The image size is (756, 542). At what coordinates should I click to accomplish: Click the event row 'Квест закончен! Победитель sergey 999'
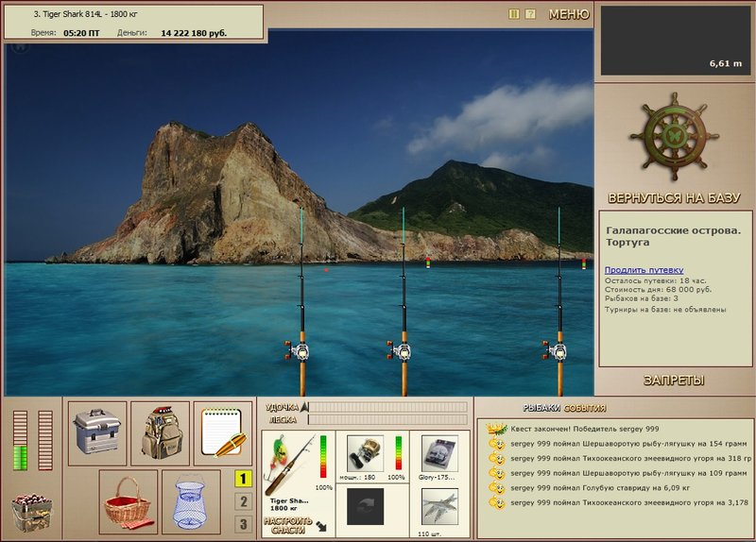tap(584, 429)
